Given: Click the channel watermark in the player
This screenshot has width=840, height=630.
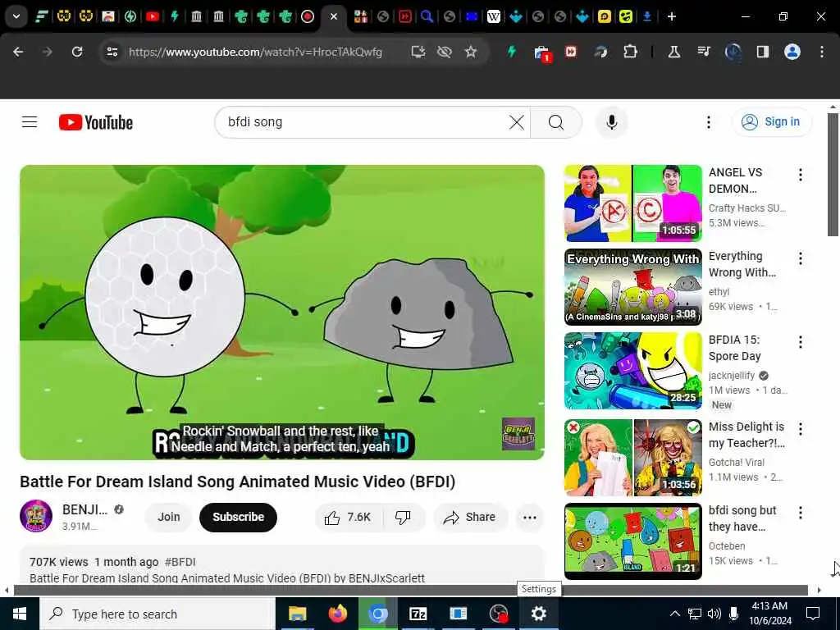Looking at the screenshot, I should [518, 433].
